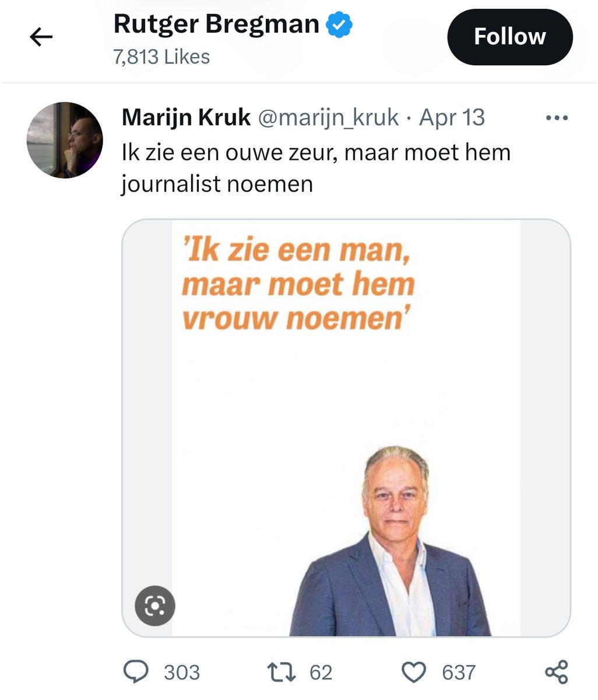Go back using the left arrow

41,38
